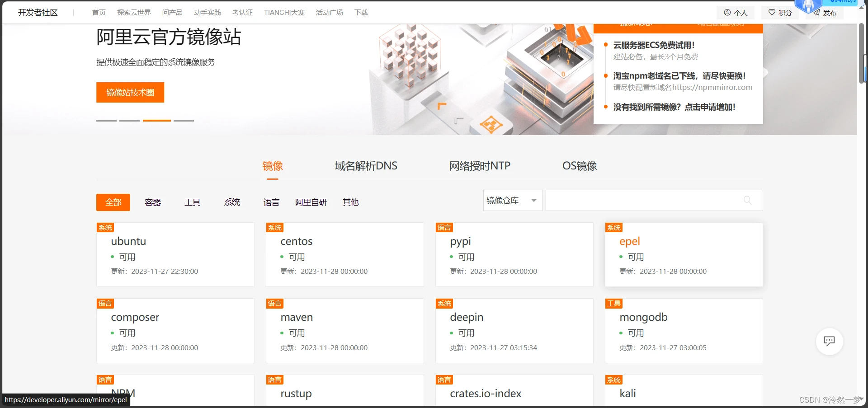Open the epel mirror card

pyautogui.click(x=684, y=254)
